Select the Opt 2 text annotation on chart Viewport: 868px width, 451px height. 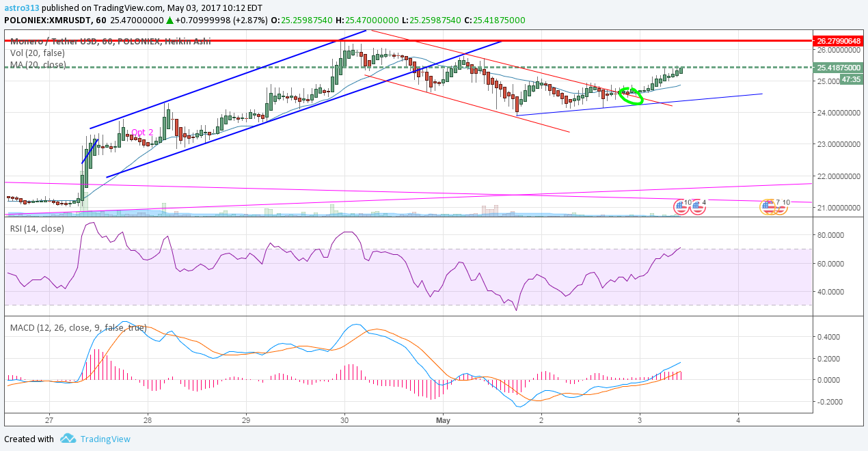click(x=142, y=132)
